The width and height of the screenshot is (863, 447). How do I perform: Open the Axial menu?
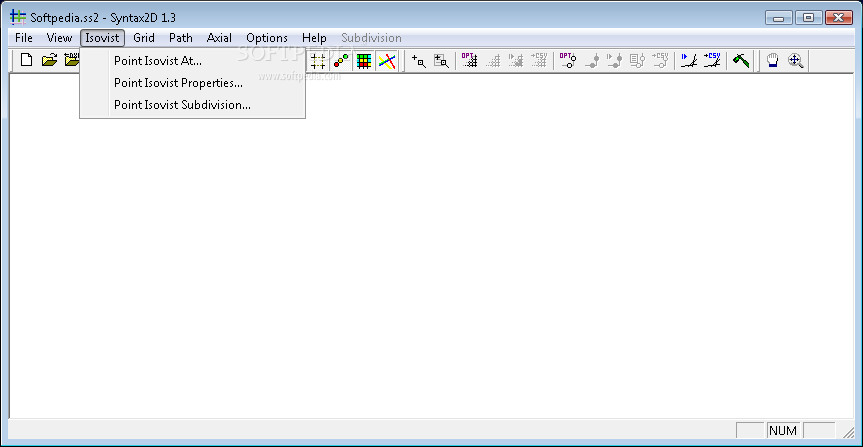coord(219,38)
